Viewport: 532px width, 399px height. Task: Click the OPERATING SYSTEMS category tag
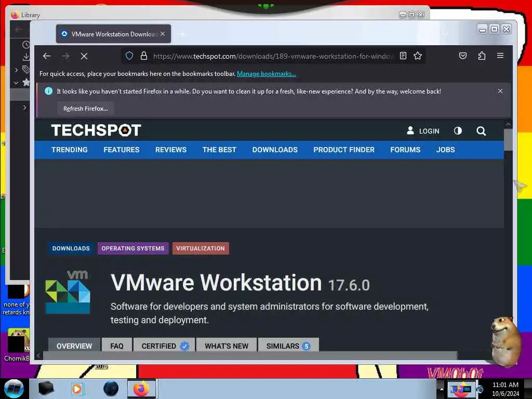click(x=133, y=248)
